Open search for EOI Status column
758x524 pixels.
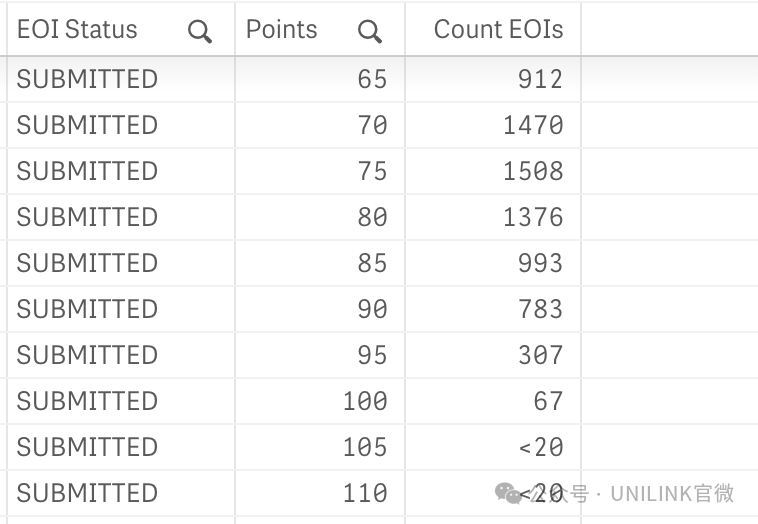point(200,32)
